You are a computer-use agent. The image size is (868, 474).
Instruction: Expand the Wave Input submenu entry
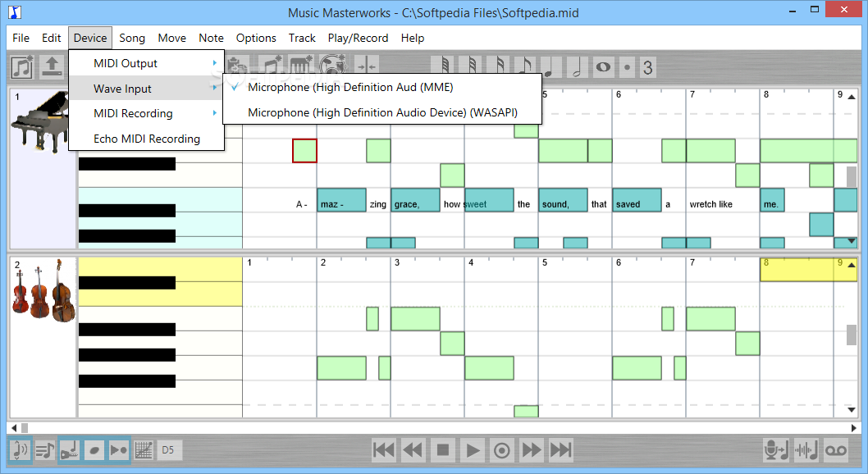point(146,89)
